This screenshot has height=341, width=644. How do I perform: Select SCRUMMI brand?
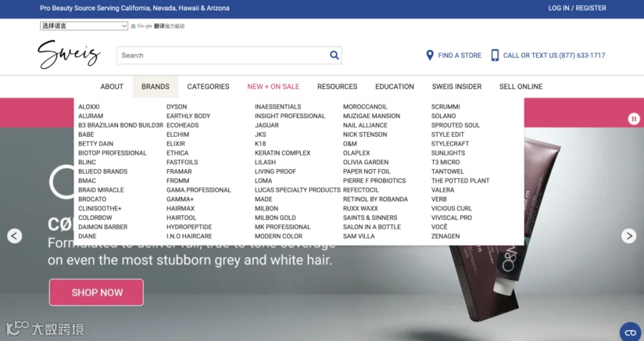[x=446, y=107]
